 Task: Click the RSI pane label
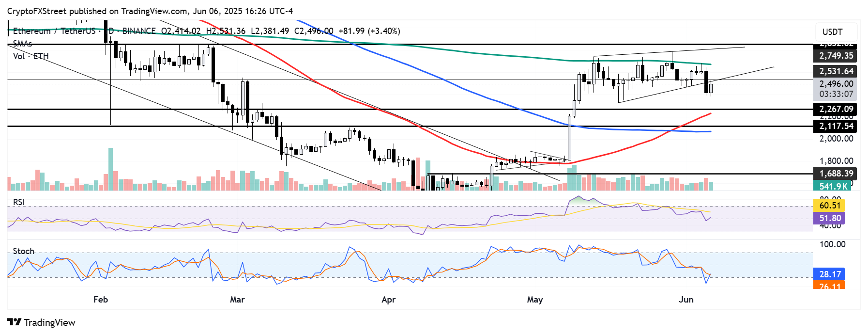pos(19,202)
